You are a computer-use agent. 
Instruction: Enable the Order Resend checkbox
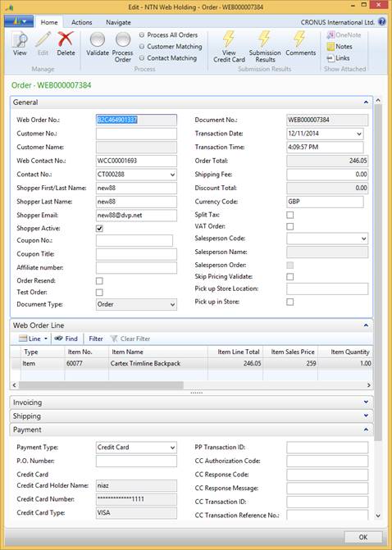(x=100, y=281)
